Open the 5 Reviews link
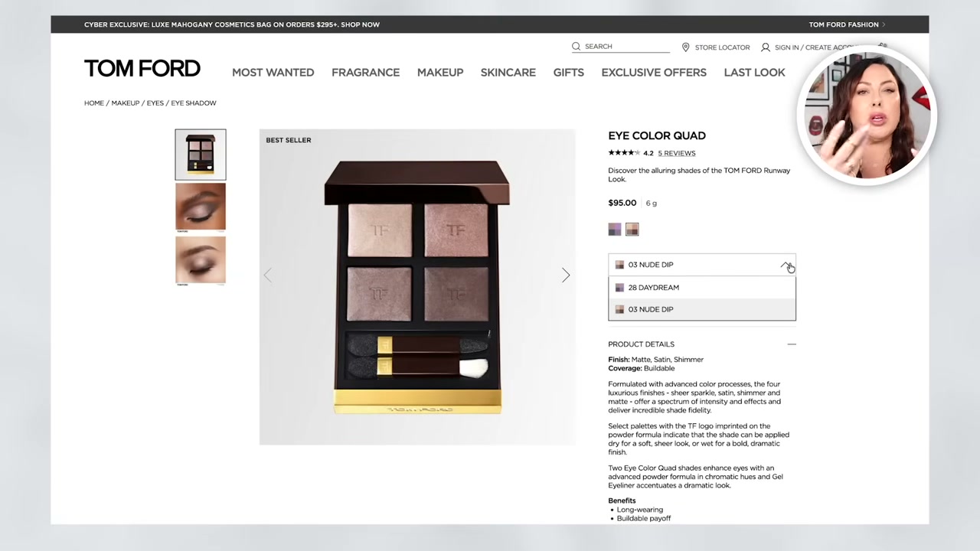980x551 pixels. tap(677, 153)
